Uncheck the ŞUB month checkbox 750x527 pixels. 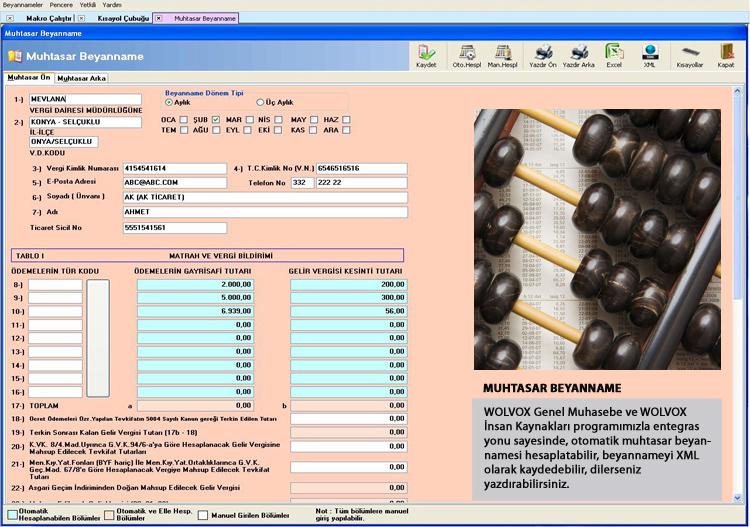[x=216, y=120]
